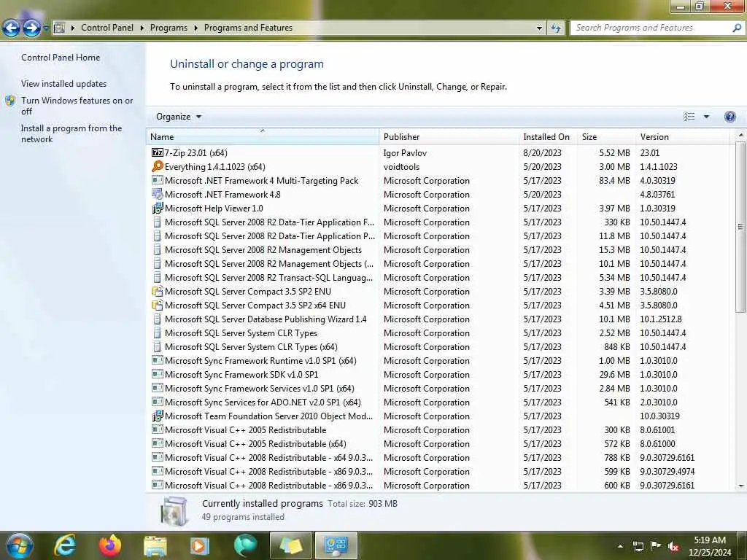This screenshot has width=747, height=560.
Task: Click the Everything search program icon
Action: click(158, 167)
